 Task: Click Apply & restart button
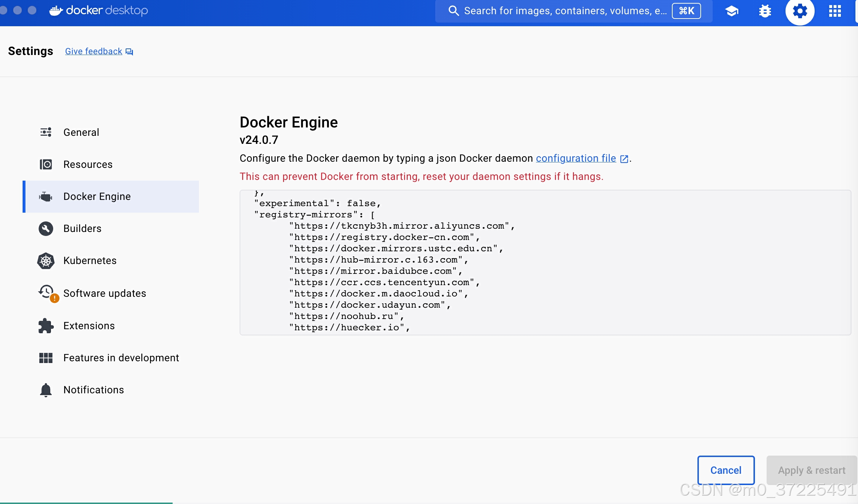coord(811,470)
